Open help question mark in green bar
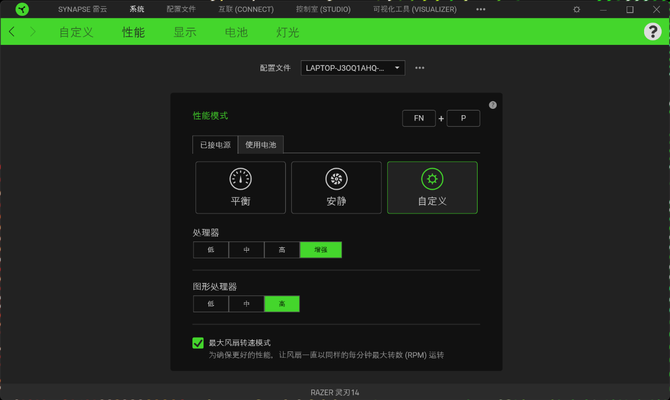The image size is (670, 400). 652,32
